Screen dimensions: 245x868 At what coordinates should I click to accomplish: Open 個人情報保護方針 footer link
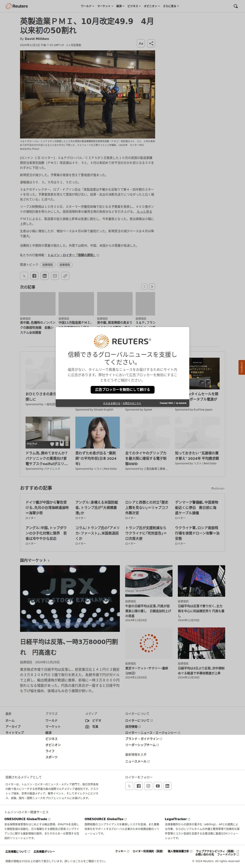tap(180, 851)
